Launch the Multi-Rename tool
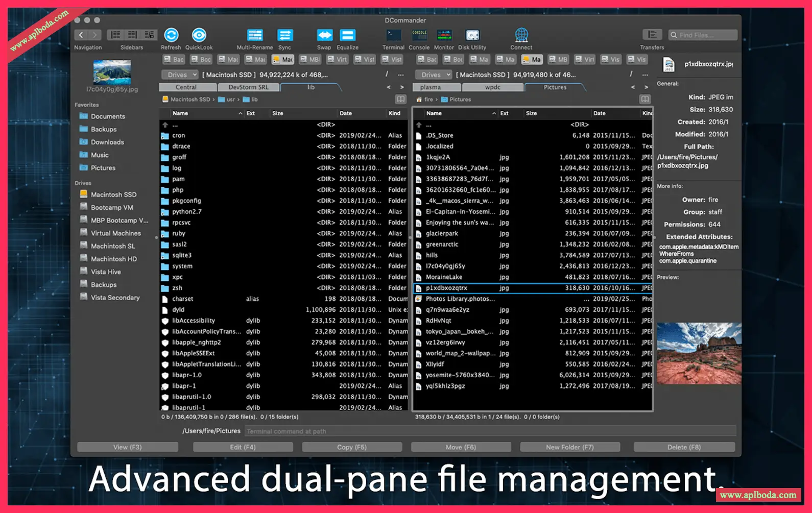Viewport: 812px width, 513px height. 254,35
